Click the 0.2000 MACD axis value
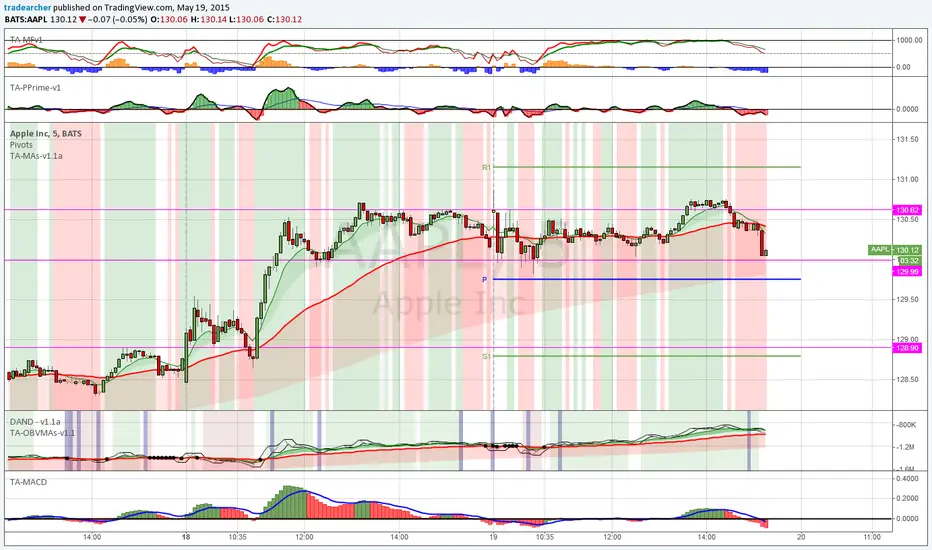 tap(906, 498)
